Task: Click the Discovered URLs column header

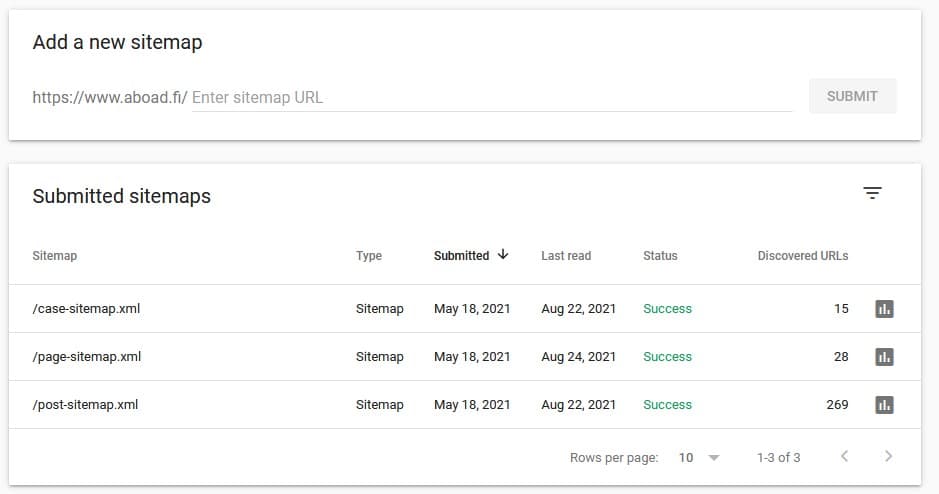Action: click(802, 256)
